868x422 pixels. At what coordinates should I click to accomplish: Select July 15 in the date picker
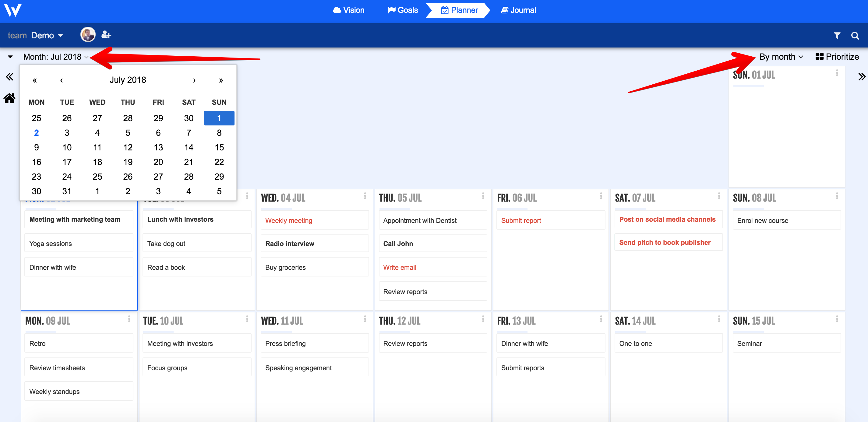(x=219, y=147)
